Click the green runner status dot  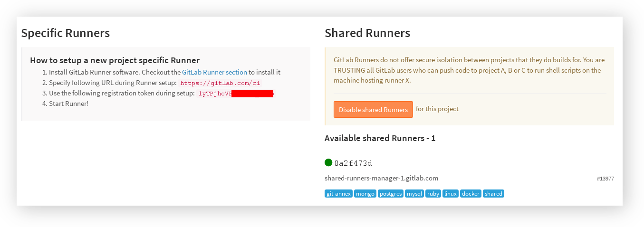coord(328,162)
